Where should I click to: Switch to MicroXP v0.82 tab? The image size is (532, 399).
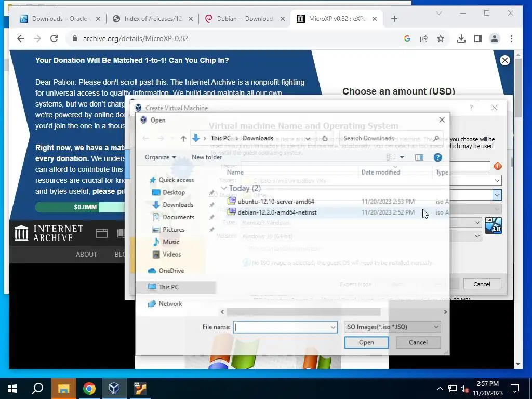tap(337, 19)
